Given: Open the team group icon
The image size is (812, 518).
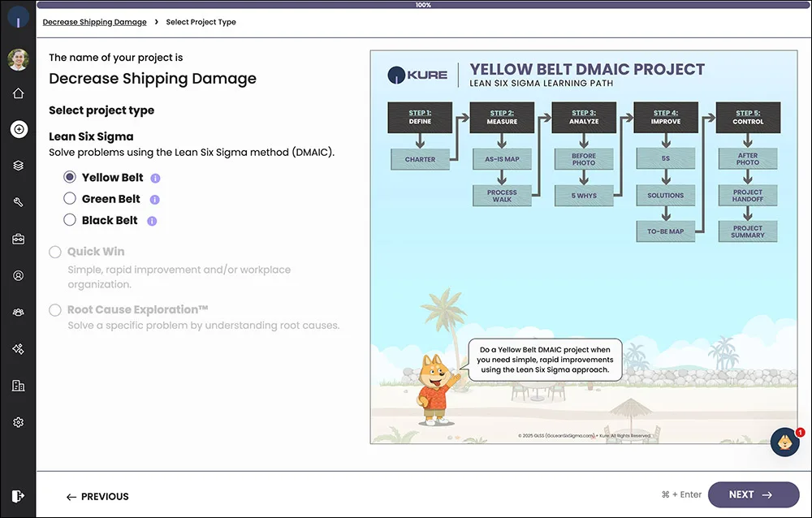Looking at the screenshot, I should (x=18, y=313).
